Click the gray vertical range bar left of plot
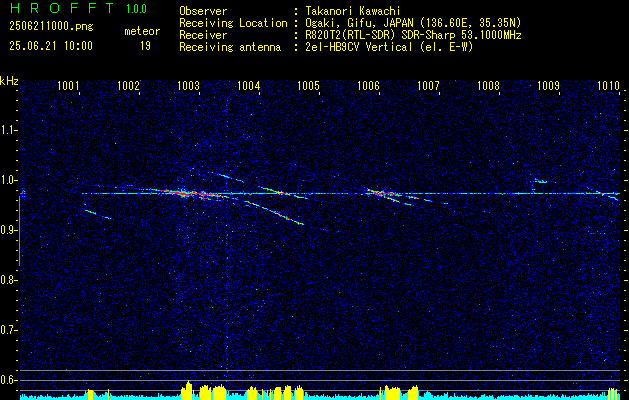 pyautogui.click(x=19, y=231)
